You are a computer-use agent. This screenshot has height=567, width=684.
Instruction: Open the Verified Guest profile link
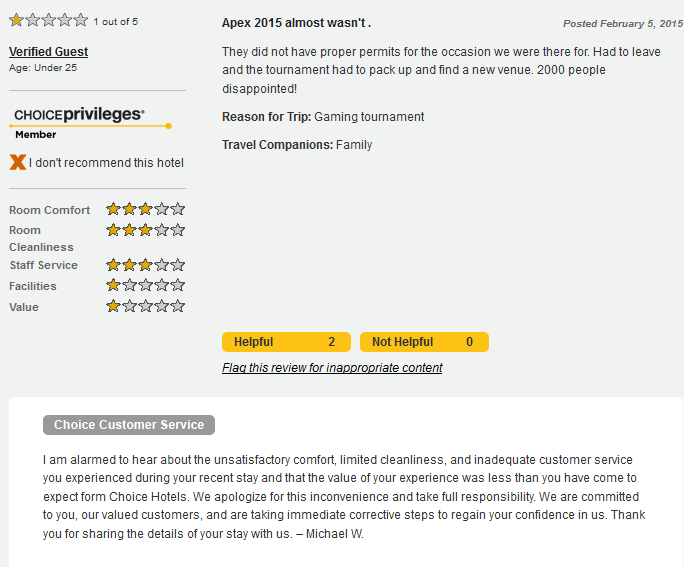click(x=48, y=52)
